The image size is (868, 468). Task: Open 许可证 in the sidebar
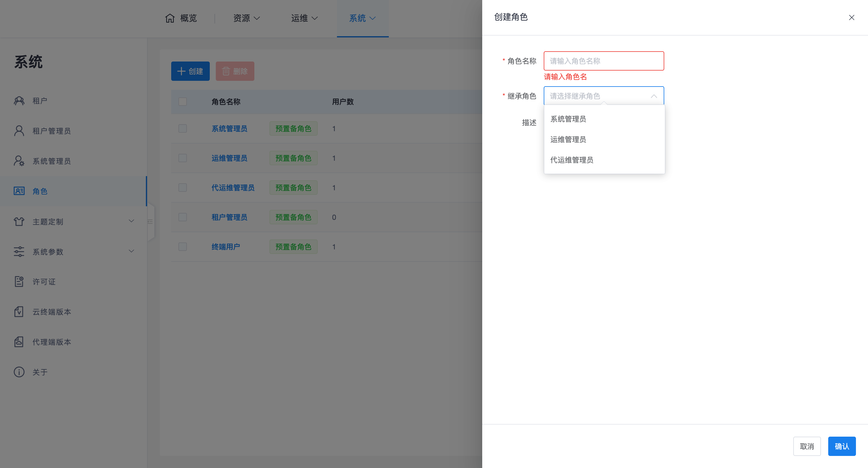click(x=74, y=282)
